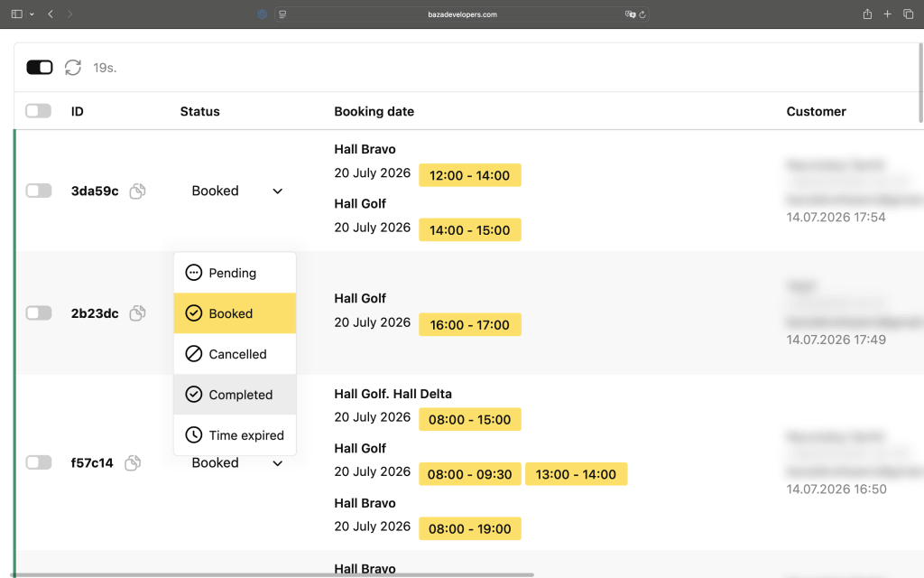Open status dropdown for booking 3da59c
Screen dimensions: 924x578
(x=237, y=191)
